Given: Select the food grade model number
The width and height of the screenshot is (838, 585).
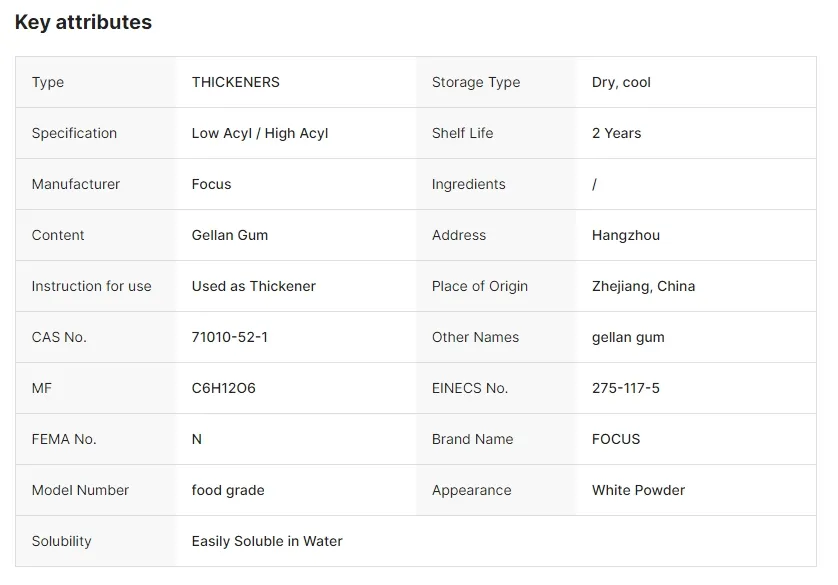Looking at the screenshot, I should point(228,490).
